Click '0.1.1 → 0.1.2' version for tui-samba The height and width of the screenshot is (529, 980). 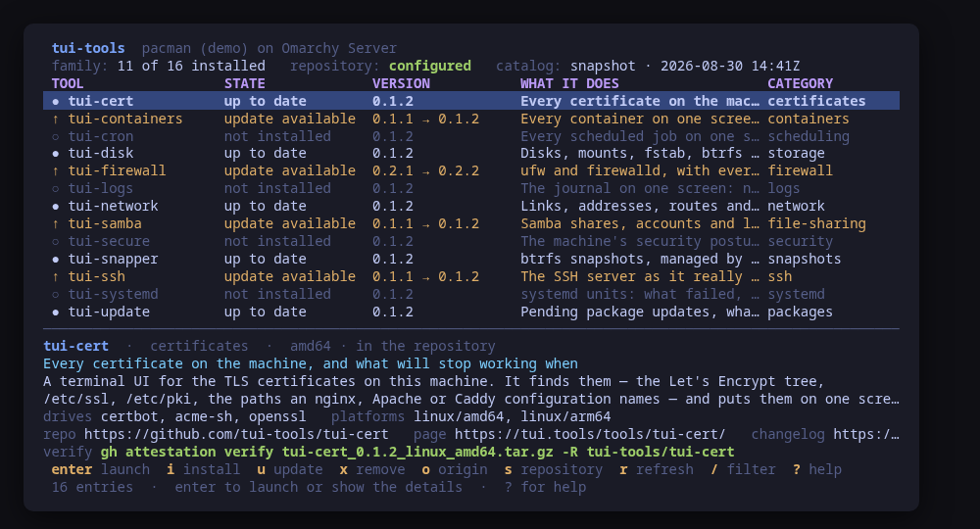pos(425,223)
